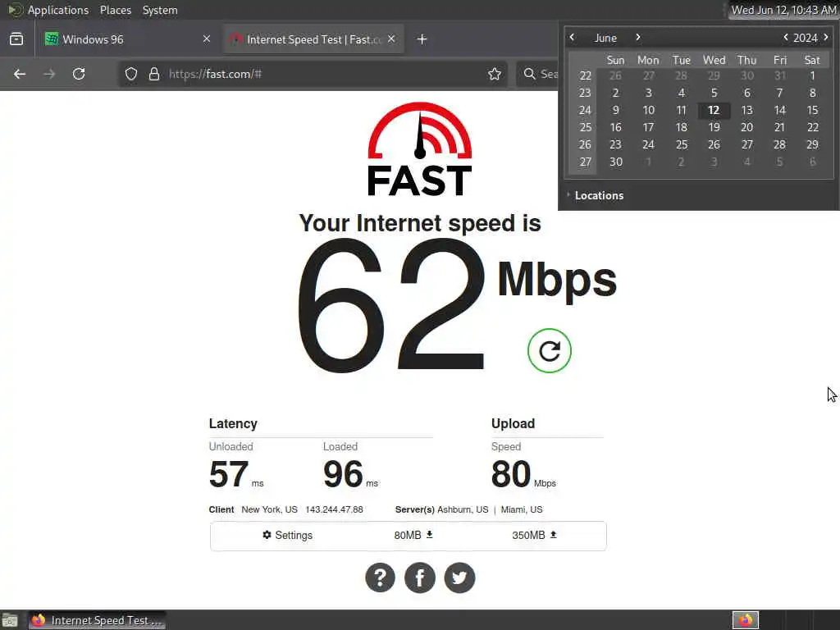This screenshot has width=840, height=630.
Task: Click the padlock site security icon
Action: click(x=154, y=74)
